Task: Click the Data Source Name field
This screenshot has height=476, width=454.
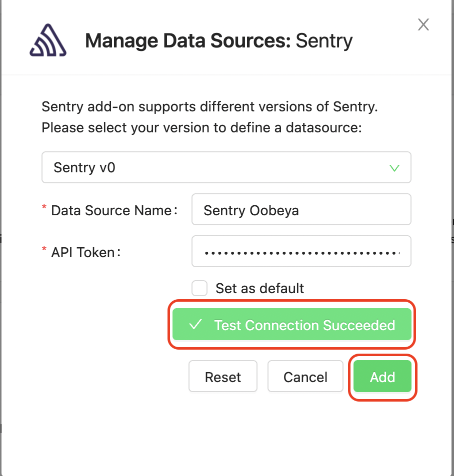Action: click(x=301, y=209)
